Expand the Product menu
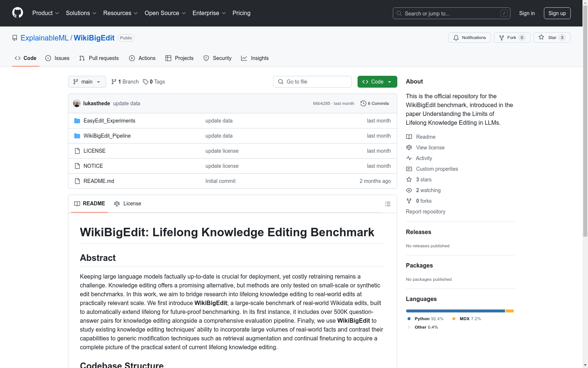Screen dimensions: 588x368 [x=46, y=13]
